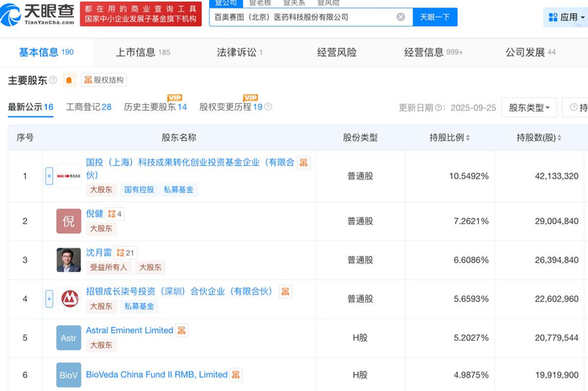Click equity chart icon next to Astral Eminent Limited
This screenshot has width=588, height=391.
[181, 331]
